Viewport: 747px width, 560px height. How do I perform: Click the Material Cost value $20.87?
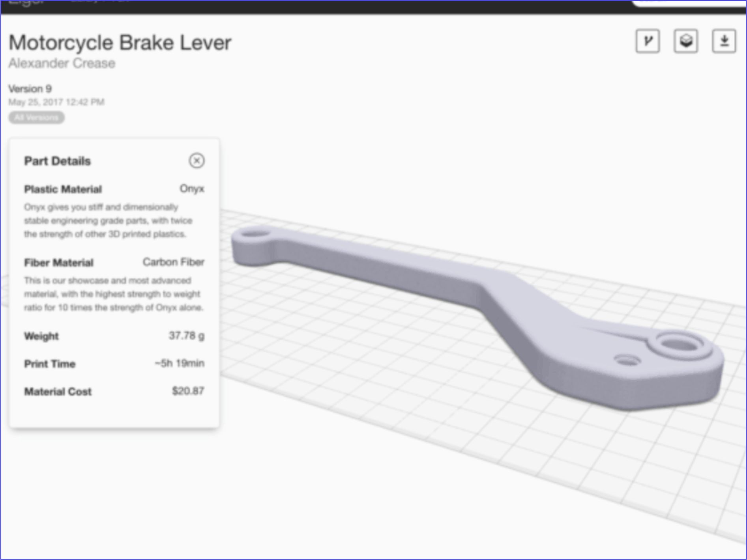click(188, 391)
